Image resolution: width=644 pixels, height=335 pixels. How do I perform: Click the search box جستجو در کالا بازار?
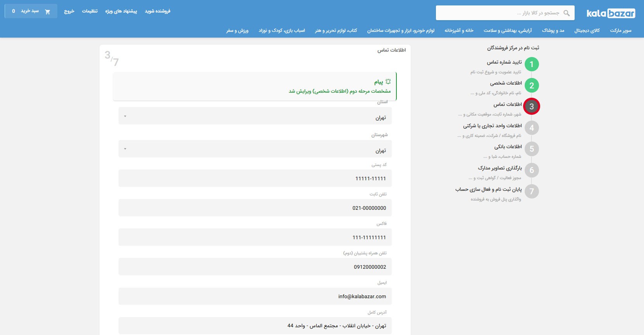[505, 13]
